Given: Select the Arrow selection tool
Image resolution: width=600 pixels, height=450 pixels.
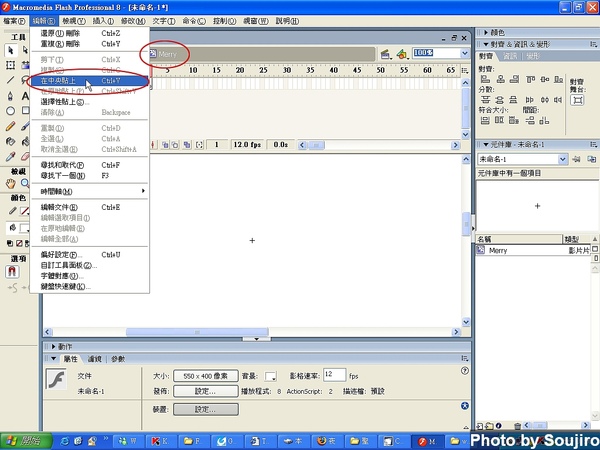Looking at the screenshot, I should 10,49.
